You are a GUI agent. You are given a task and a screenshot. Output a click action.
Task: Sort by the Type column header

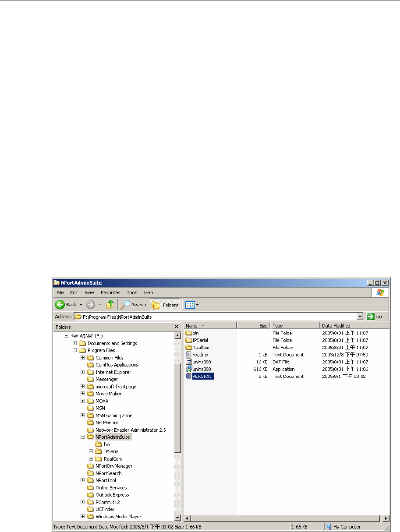coord(295,326)
